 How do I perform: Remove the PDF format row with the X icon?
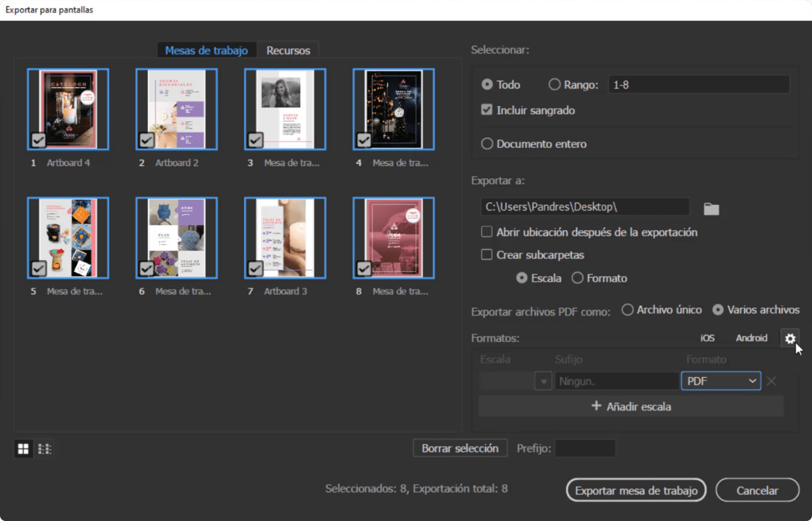point(771,381)
